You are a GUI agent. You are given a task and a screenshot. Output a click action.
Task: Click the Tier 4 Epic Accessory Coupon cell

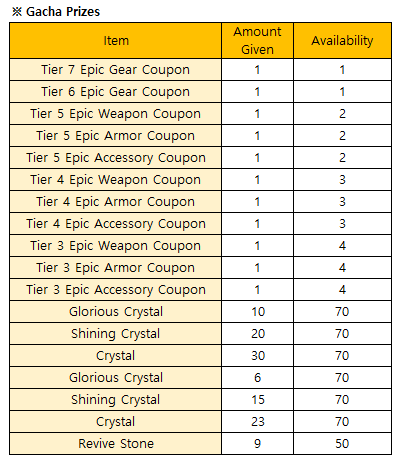click(x=116, y=224)
